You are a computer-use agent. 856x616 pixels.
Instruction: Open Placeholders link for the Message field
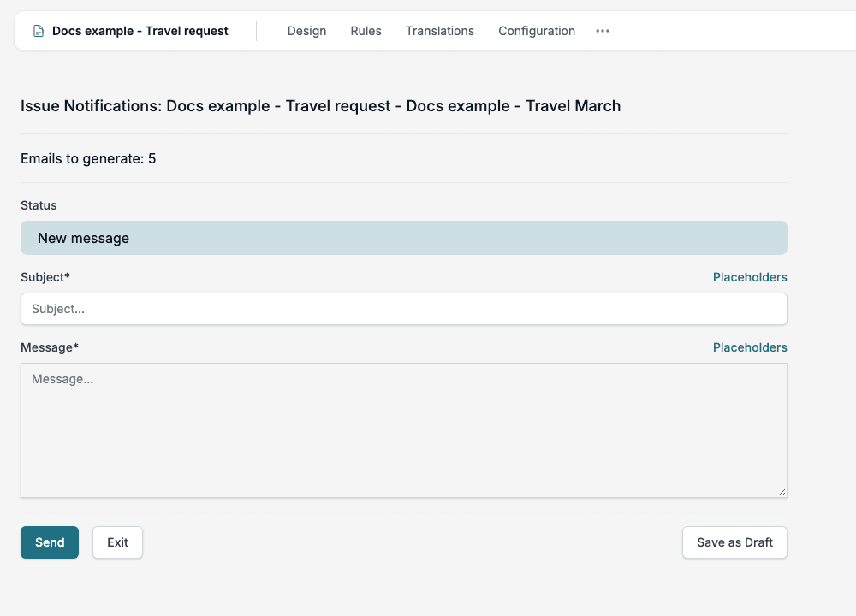click(750, 347)
